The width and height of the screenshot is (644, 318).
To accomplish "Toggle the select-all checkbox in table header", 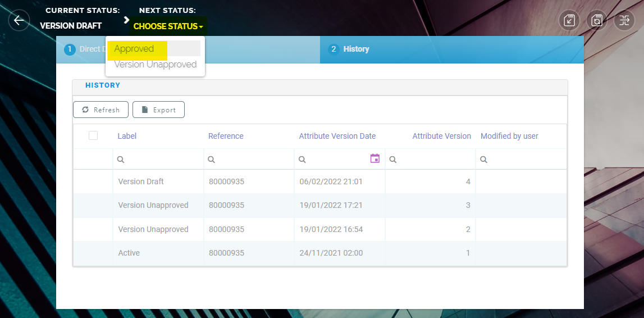I will (93, 135).
